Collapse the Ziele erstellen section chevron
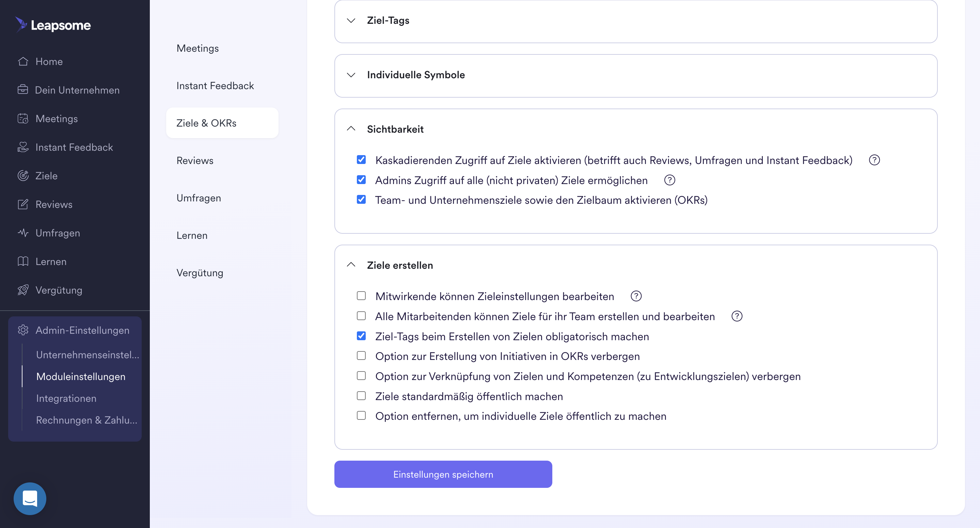The image size is (980, 528). coord(351,265)
